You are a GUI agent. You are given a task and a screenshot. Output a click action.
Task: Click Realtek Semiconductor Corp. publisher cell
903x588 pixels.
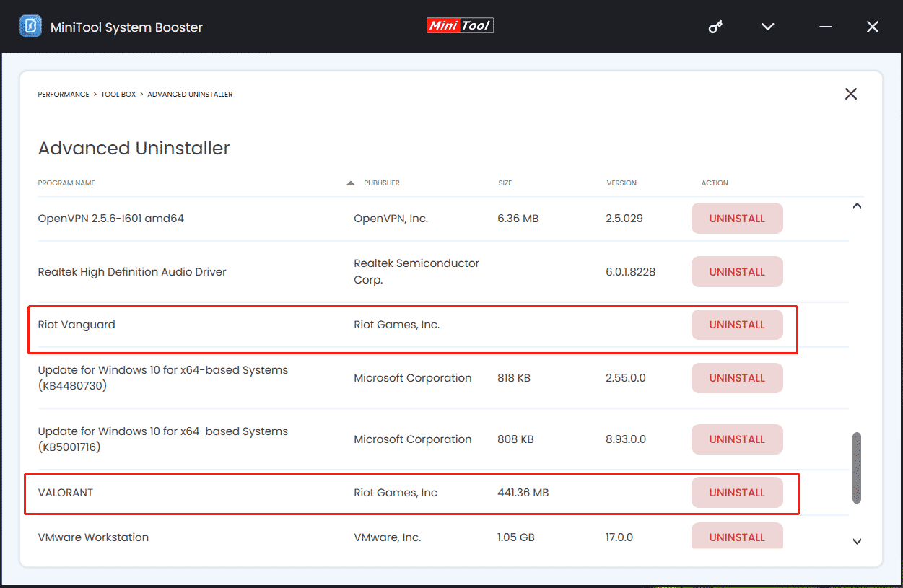[x=416, y=272]
